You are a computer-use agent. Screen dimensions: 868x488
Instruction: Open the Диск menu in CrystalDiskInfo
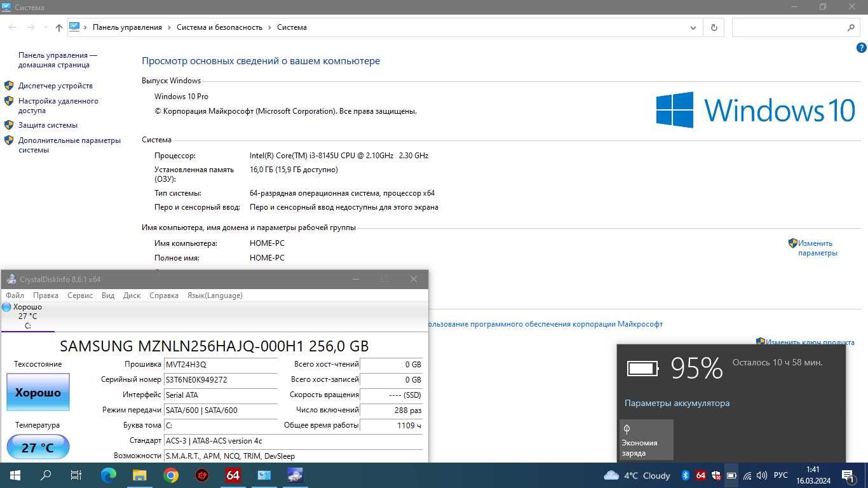tap(132, 295)
